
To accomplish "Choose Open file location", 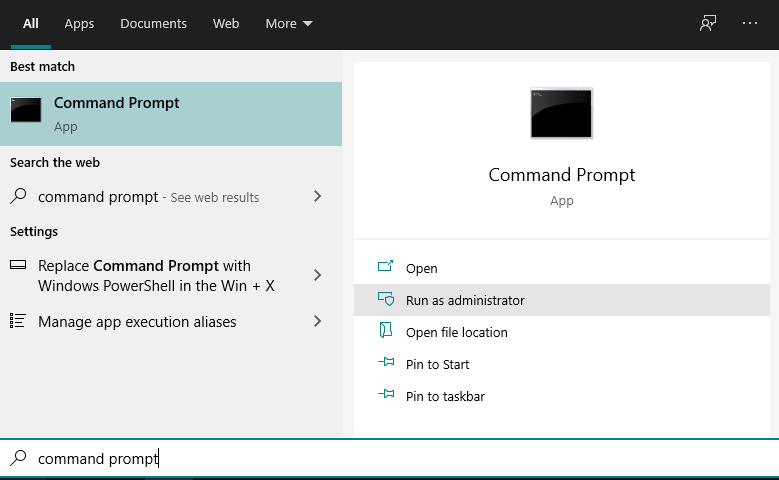I will 562,332.
